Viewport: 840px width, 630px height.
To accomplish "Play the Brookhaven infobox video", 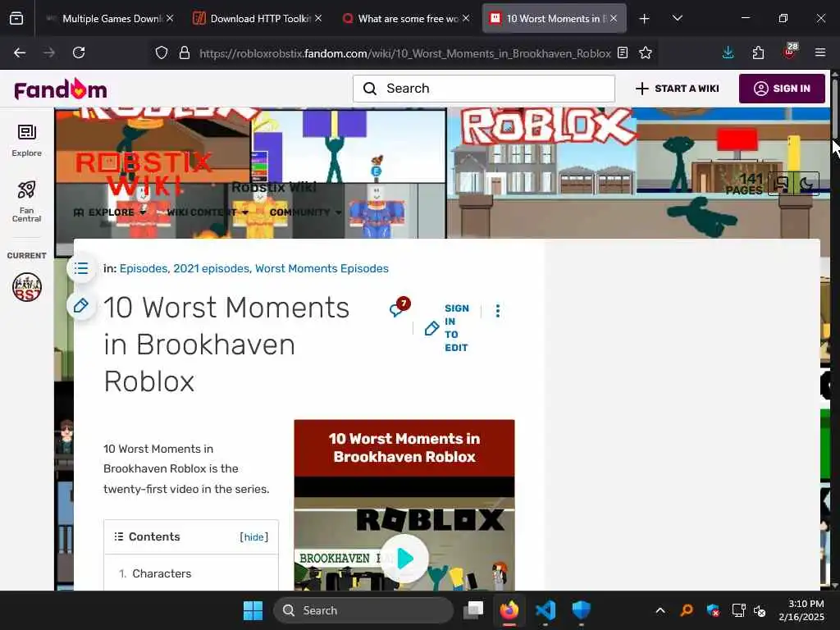I will (404, 558).
